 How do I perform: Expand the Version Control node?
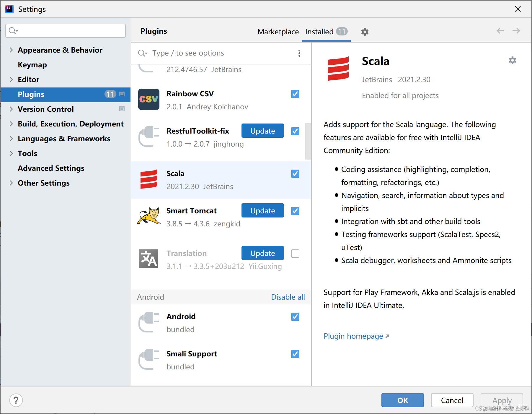pos(11,109)
